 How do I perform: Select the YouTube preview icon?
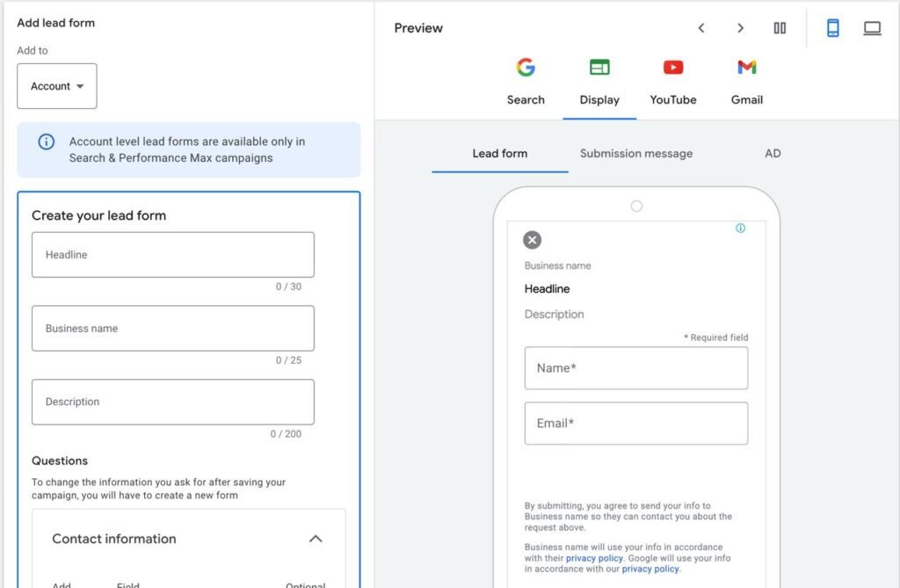point(673,69)
